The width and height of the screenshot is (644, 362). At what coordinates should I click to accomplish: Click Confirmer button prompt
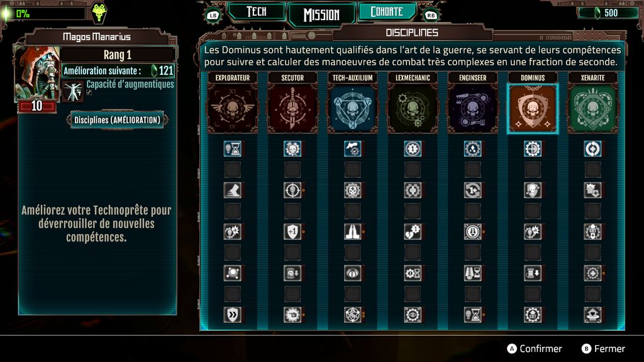[535, 348]
